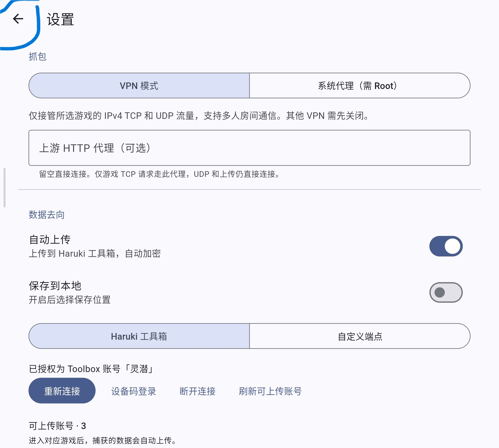Refresh accounts via 刷新可上传账号
Screen dimensions: 499x448
coord(270,391)
